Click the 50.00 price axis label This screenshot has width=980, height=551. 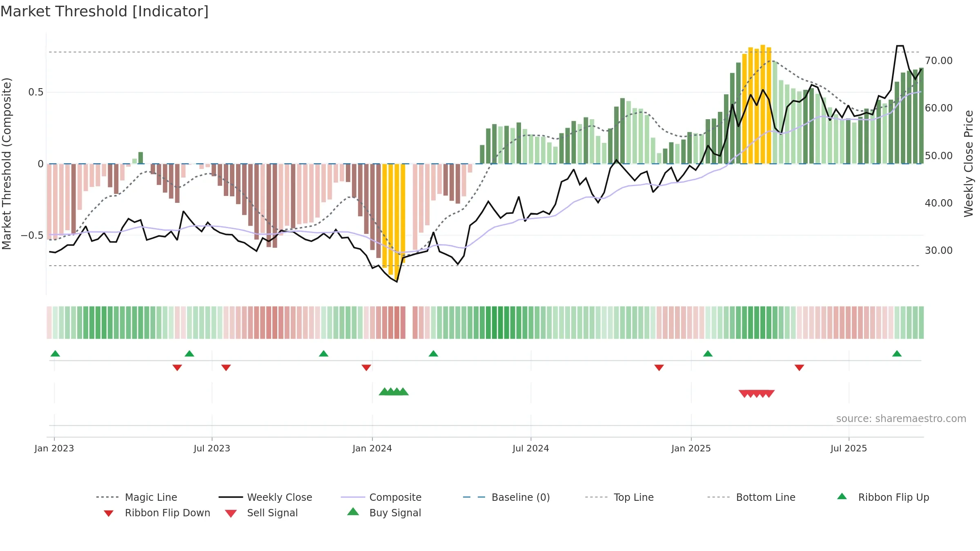pyautogui.click(x=939, y=156)
